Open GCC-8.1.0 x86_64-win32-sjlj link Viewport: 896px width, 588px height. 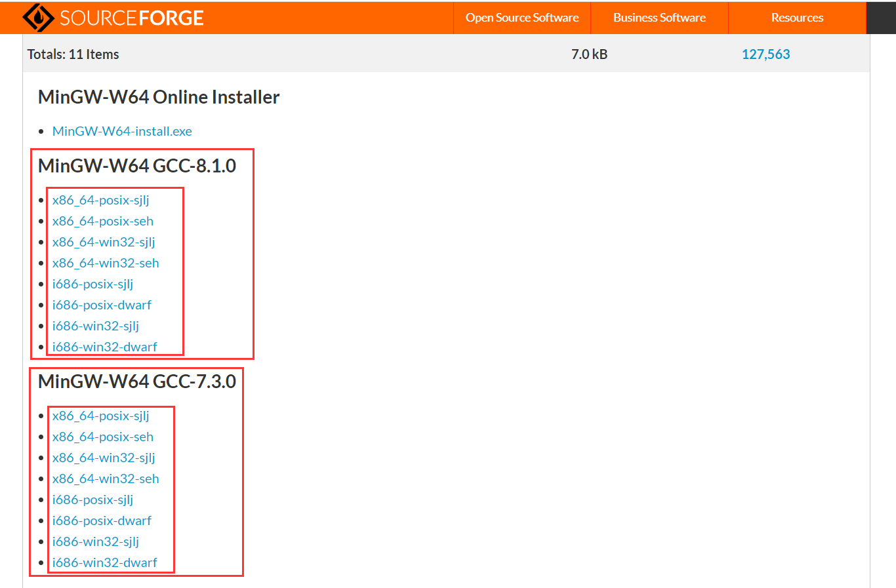(x=104, y=242)
